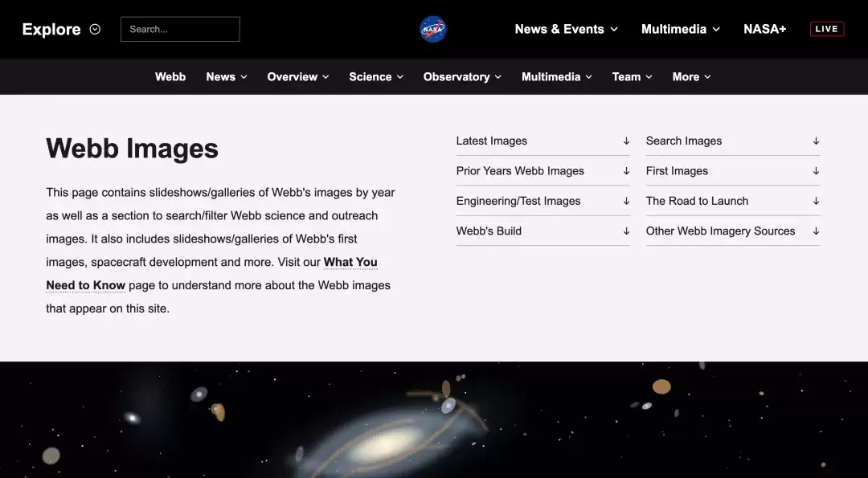
Task: Expand the Observatory submenu chevron
Action: click(x=497, y=77)
